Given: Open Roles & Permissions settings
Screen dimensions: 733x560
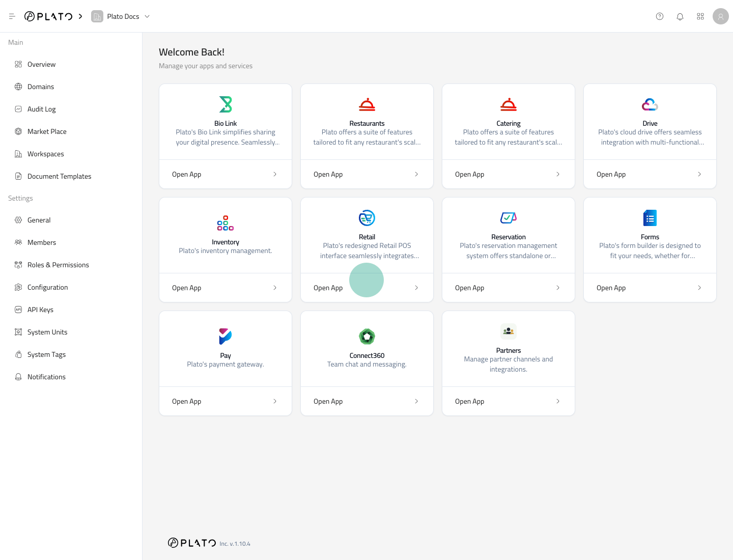Looking at the screenshot, I should point(71,265).
